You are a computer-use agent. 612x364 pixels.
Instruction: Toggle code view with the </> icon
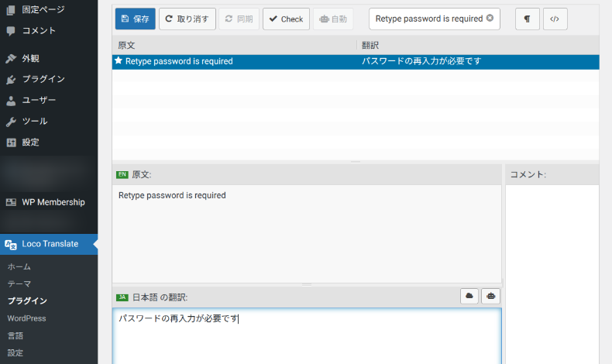click(555, 19)
